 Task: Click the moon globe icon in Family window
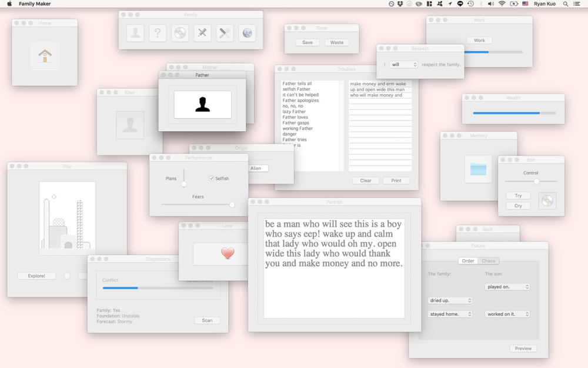[x=247, y=34]
